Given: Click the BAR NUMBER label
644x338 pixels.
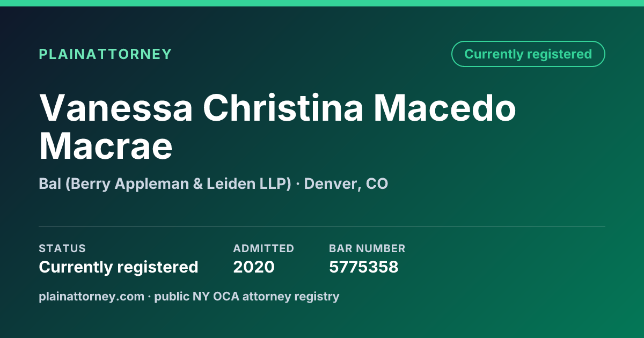Looking at the screenshot, I should coord(367,248).
